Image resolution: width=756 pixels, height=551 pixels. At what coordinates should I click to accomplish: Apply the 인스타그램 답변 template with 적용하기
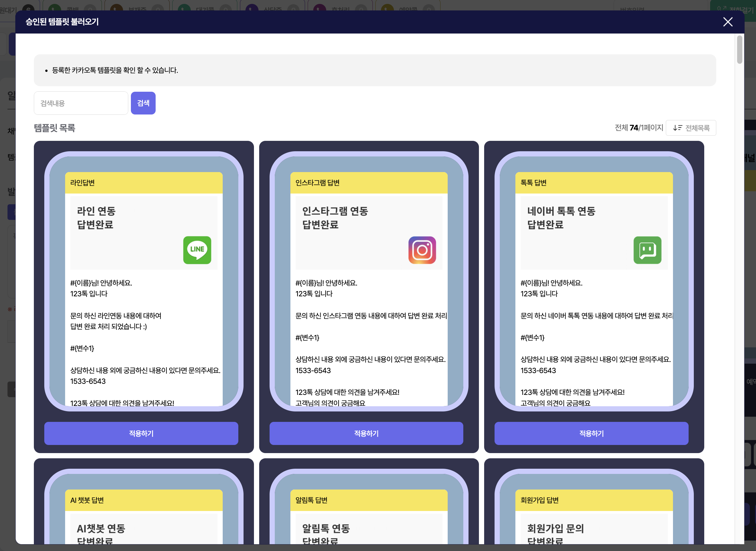pyautogui.click(x=366, y=433)
